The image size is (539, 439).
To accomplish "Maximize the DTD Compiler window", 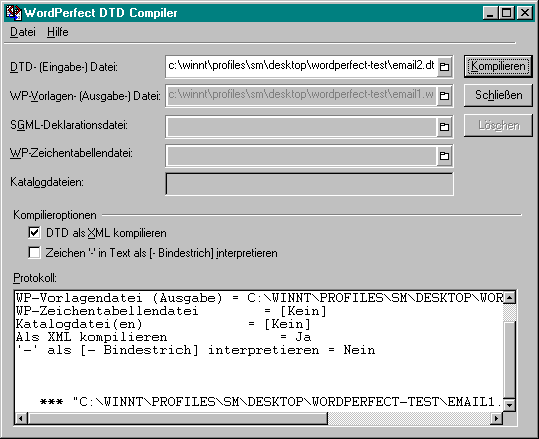I will click(507, 13).
